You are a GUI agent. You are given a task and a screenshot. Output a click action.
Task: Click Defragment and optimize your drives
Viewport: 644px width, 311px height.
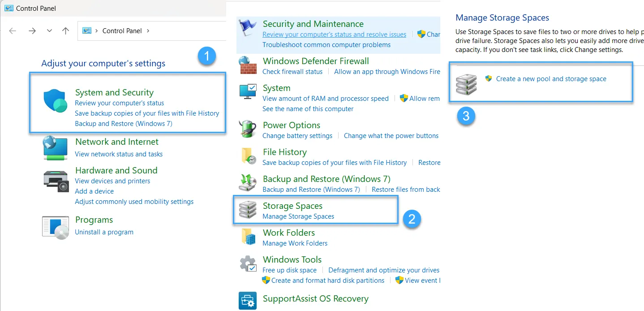click(384, 270)
